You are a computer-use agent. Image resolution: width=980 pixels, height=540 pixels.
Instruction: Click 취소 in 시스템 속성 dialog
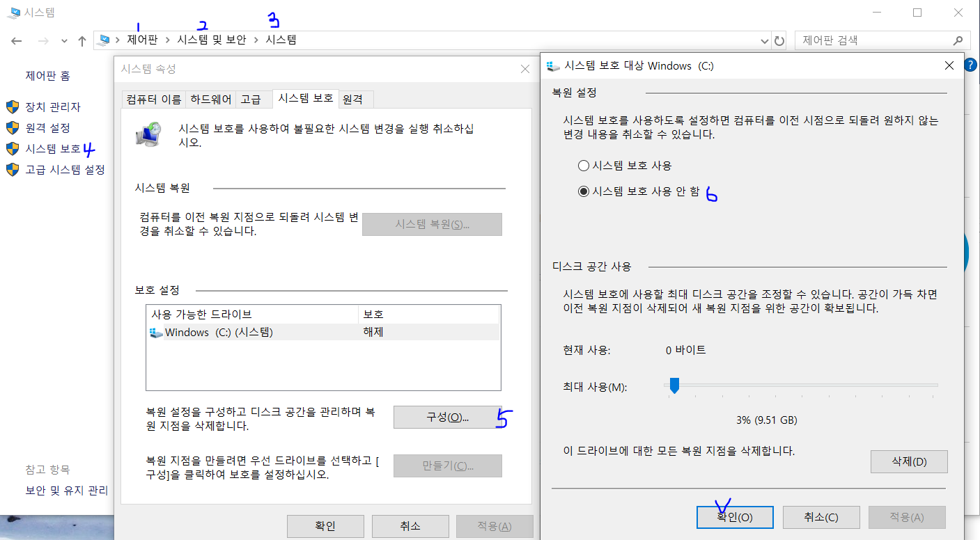click(x=410, y=526)
